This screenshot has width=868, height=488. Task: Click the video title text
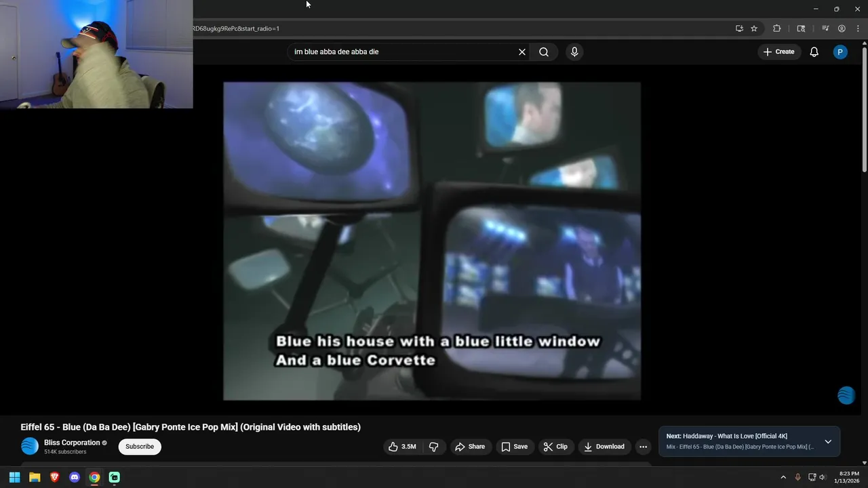coord(191,427)
